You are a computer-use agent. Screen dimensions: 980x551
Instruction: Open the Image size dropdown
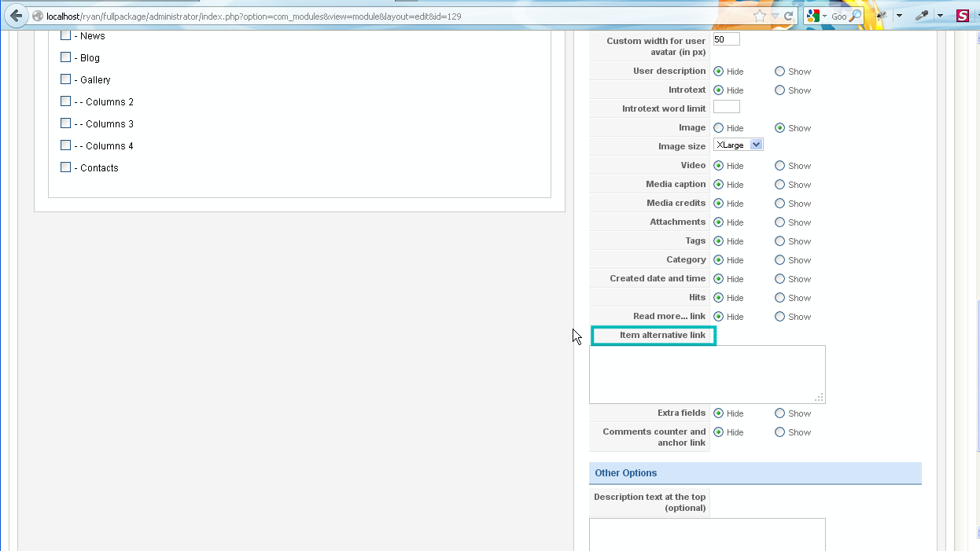(738, 145)
